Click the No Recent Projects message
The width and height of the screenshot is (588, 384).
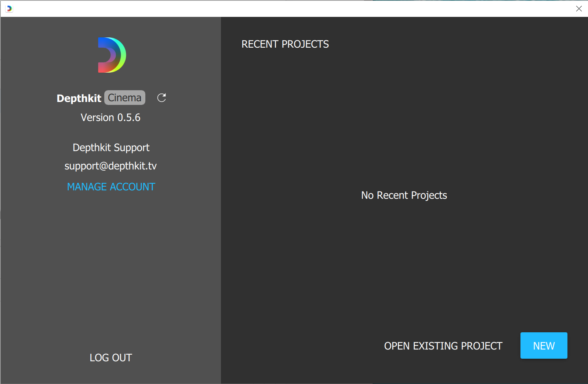click(x=404, y=195)
